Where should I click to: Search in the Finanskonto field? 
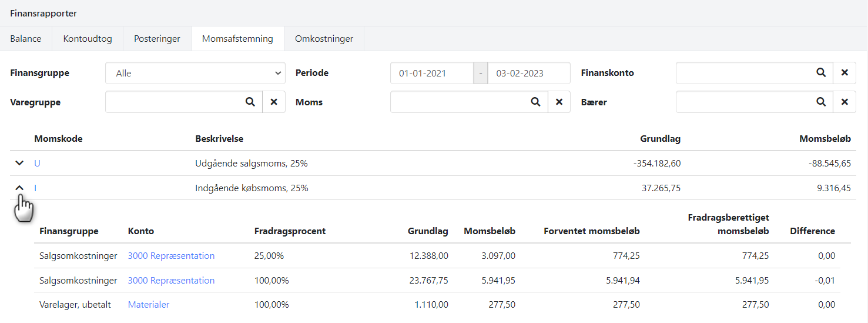821,73
